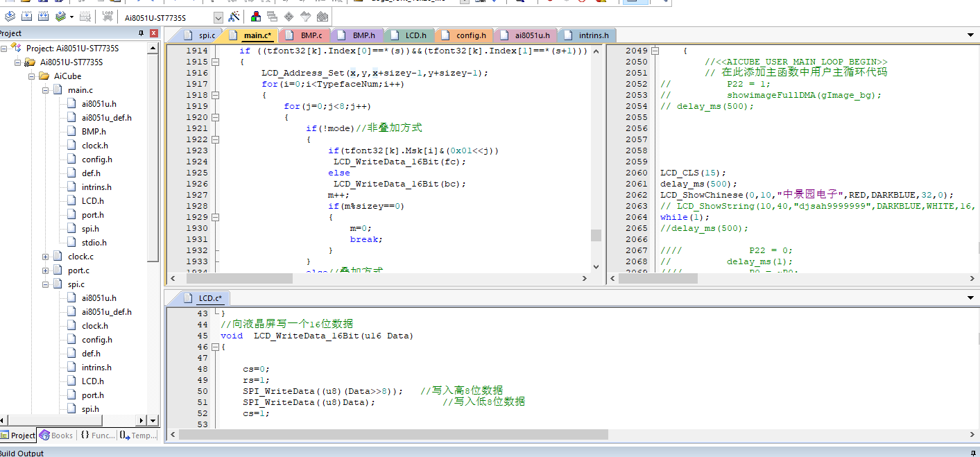980x457 pixels.
Task: Collapse code fold at line 1915
Action: [x=216, y=62]
